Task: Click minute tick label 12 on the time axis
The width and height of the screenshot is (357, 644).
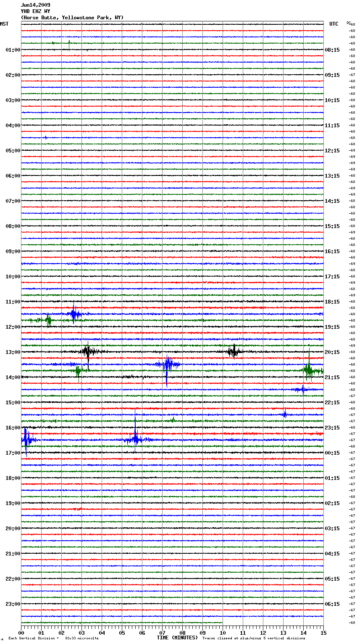Action: click(x=263, y=633)
